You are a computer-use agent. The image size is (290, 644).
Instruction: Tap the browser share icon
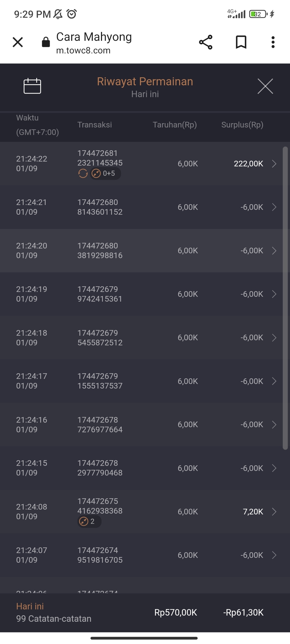coord(206,42)
